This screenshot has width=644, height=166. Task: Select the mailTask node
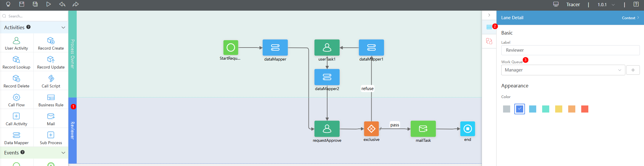[x=423, y=128]
